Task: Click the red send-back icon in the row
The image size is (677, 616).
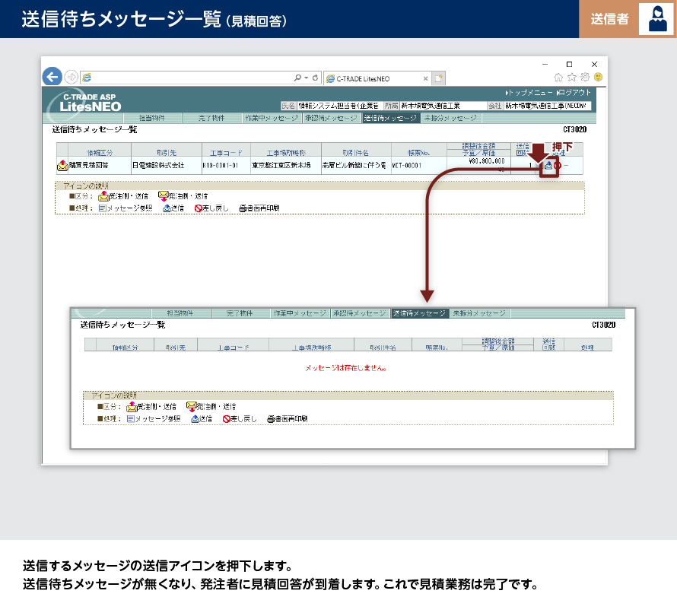Action: pyautogui.click(x=559, y=167)
